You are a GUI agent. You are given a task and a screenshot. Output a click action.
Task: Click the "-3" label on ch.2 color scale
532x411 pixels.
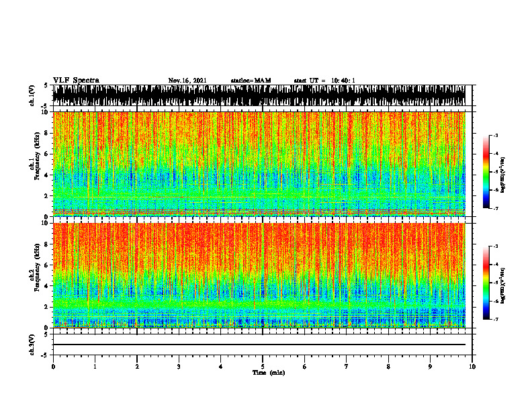tap(496, 246)
